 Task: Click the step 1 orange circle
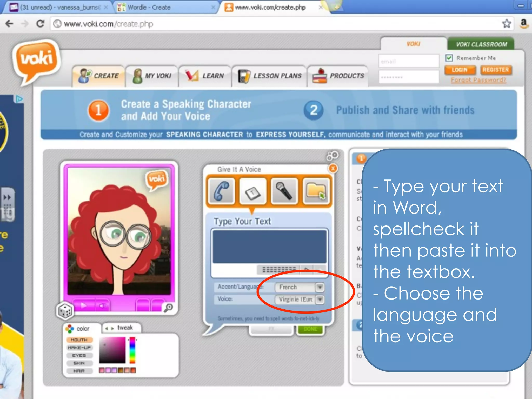98,110
